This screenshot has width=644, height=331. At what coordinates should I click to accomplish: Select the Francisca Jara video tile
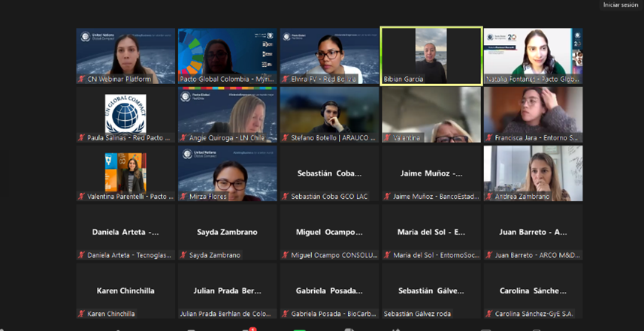(533, 113)
